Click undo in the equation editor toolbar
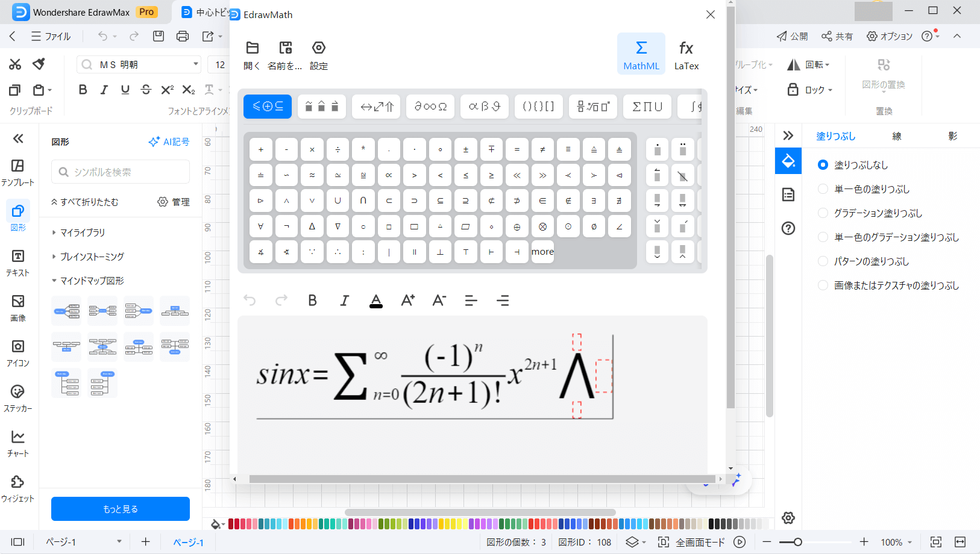This screenshot has width=980, height=554. point(250,300)
